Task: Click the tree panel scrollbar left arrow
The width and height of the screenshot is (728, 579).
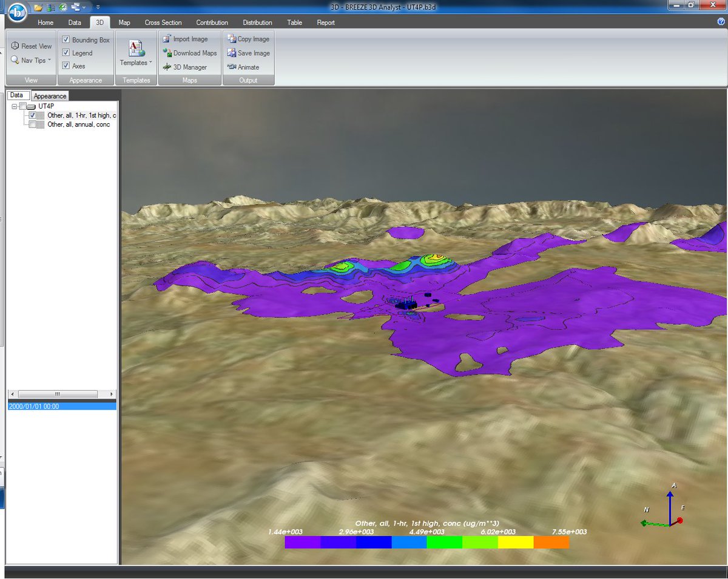Action: pos(12,394)
